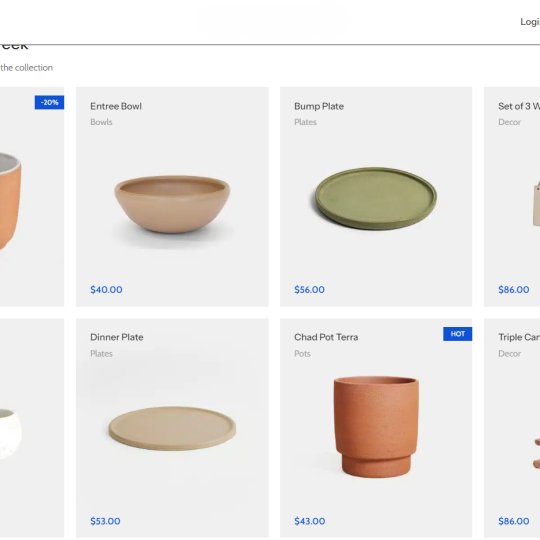The width and height of the screenshot is (540, 540).
Task: Click the HOT badge on Chad Pot Terra
Action: (x=457, y=334)
